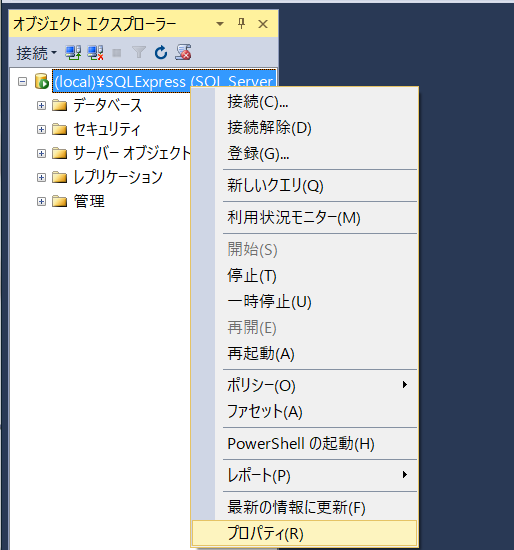Click the pin icon in the Object Explorer header
The image size is (514, 550).
(x=241, y=24)
